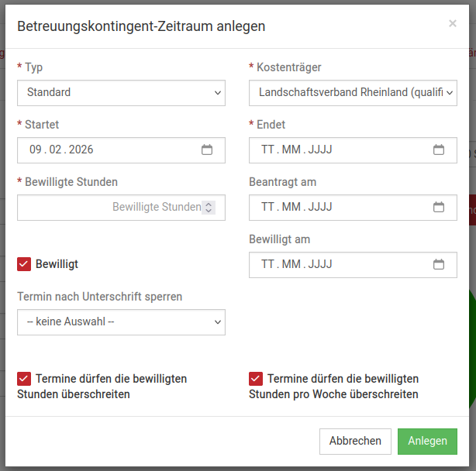Viewport: 476px width, 471px height.
Task: Click the Bewilligt checkbox label text
Action: (57, 264)
